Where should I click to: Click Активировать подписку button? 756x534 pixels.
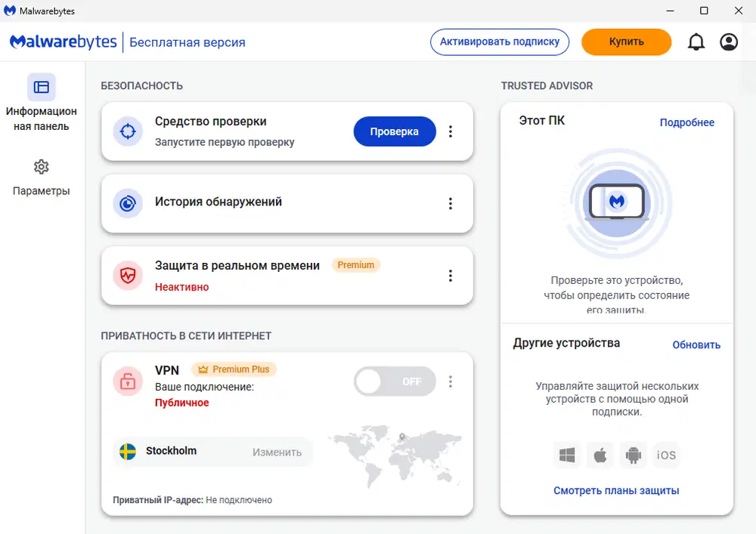[x=500, y=42]
